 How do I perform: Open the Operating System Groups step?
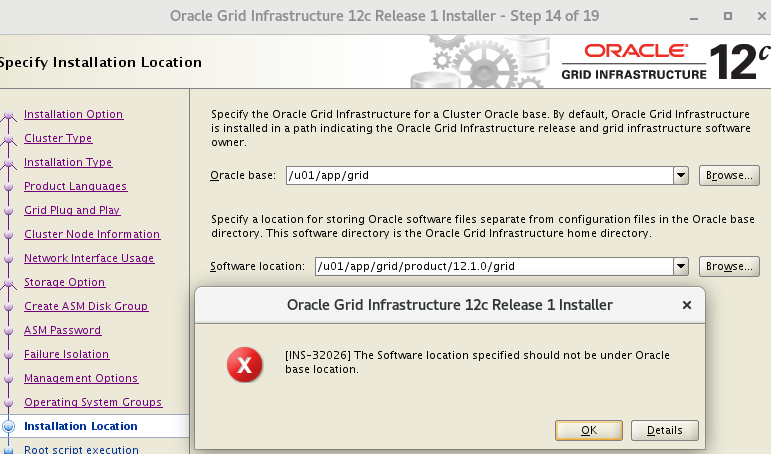point(93,402)
